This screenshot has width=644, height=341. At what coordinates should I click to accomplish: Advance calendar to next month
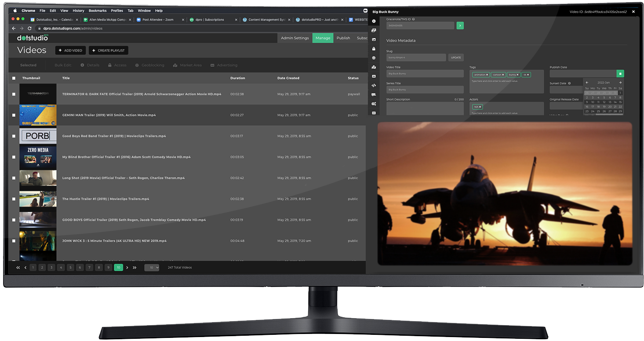621,82
